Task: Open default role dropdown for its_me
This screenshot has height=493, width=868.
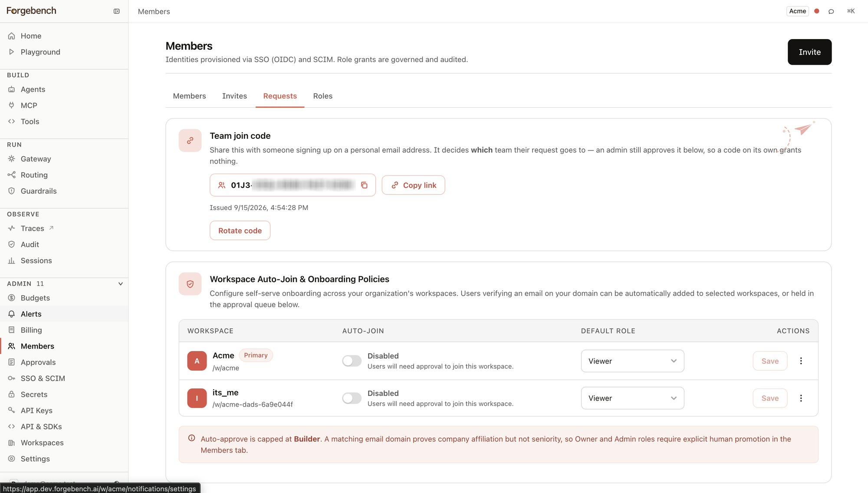Action: click(x=632, y=398)
